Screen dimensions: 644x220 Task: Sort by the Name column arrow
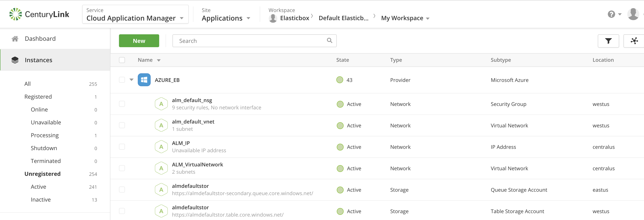[159, 60]
